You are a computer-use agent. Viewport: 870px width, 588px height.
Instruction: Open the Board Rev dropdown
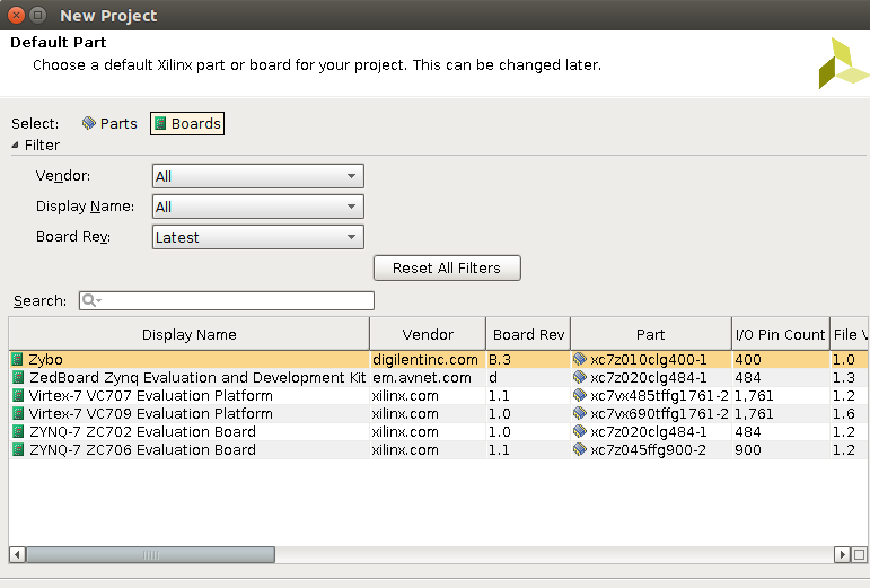(258, 237)
